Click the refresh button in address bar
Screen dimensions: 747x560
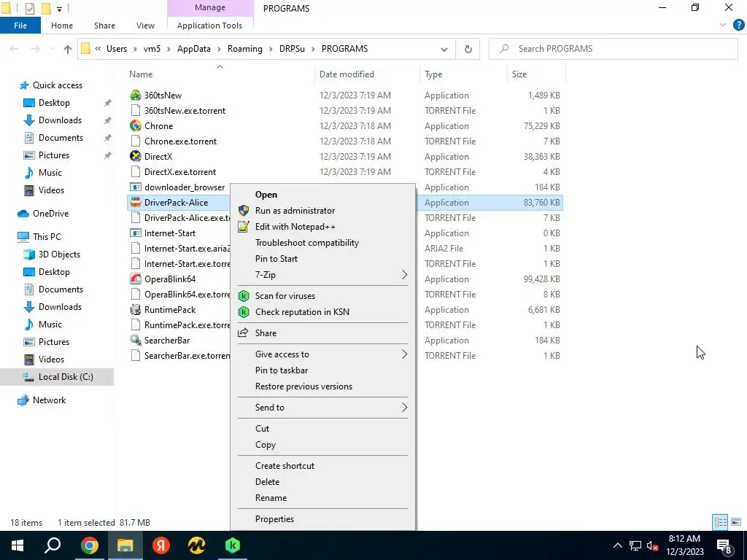click(468, 49)
